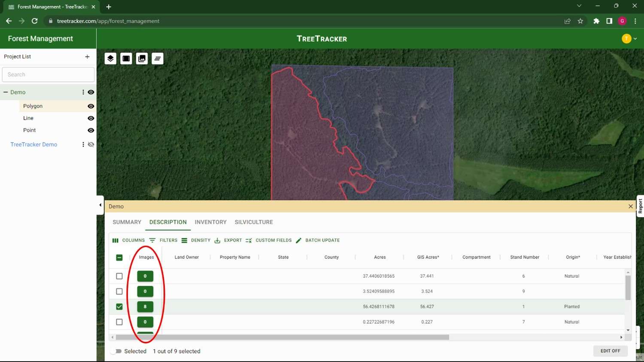644x362 pixels.
Task: Click the Columns icon in table toolbar
Action: [x=115, y=240]
